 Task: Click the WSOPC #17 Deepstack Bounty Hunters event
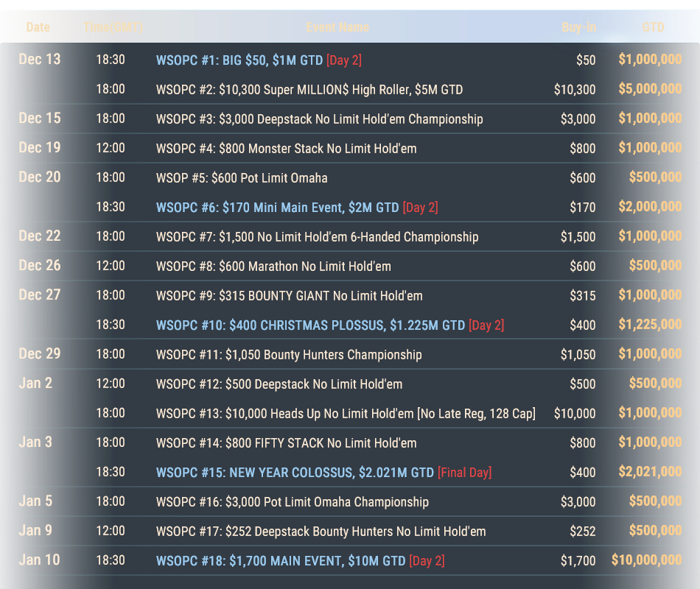[321, 531]
